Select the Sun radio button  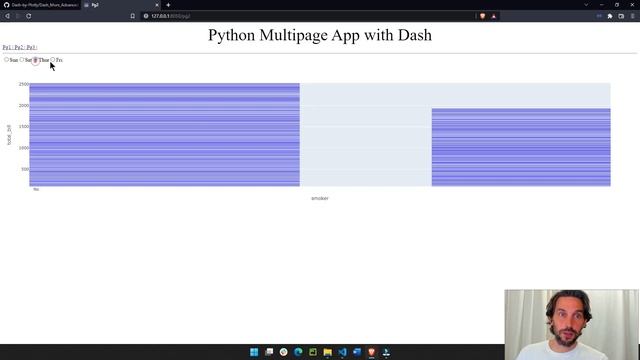[x=6, y=60]
